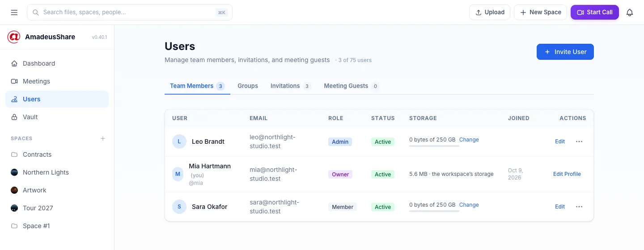
Task: Open the Northern Lights space
Action: coord(57,172)
